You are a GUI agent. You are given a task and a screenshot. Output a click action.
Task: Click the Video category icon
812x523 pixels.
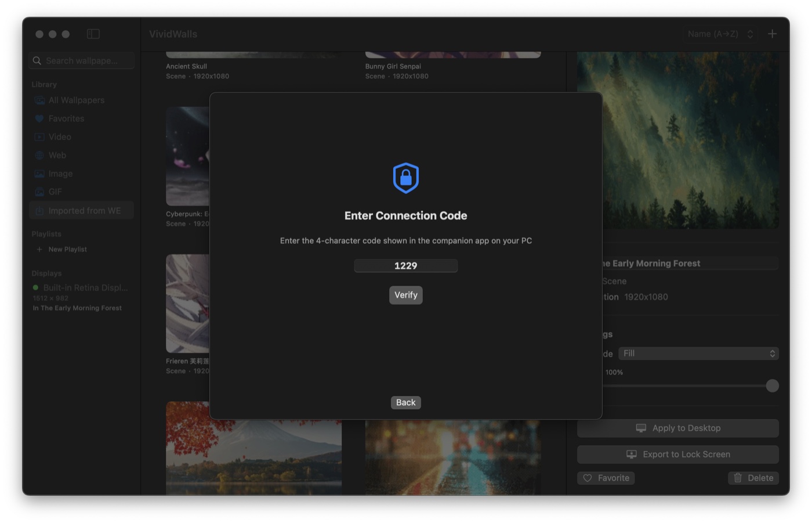pyautogui.click(x=39, y=137)
